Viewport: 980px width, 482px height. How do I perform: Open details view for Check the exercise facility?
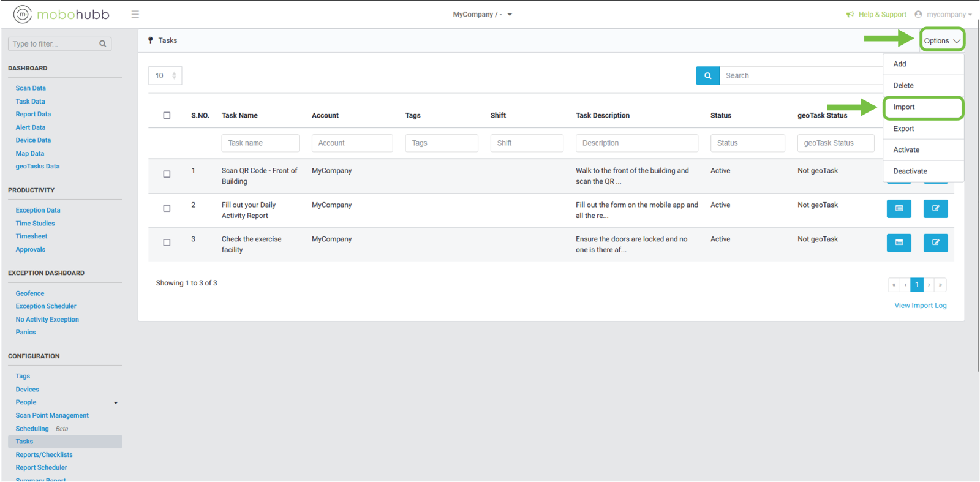pos(899,243)
